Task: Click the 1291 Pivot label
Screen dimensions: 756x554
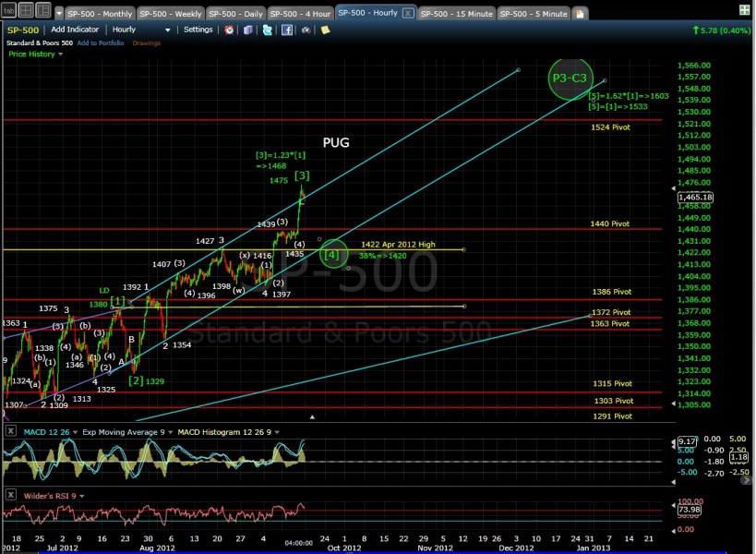Action: click(612, 416)
